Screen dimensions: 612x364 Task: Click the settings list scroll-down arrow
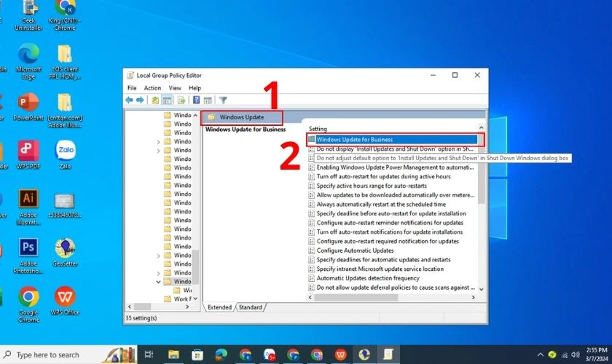point(482,289)
